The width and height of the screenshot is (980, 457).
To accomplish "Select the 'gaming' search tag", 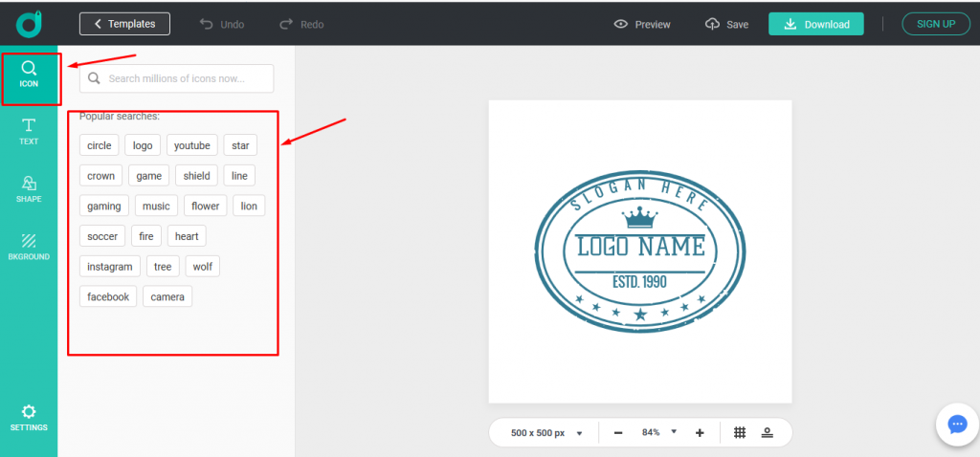I will (x=103, y=206).
